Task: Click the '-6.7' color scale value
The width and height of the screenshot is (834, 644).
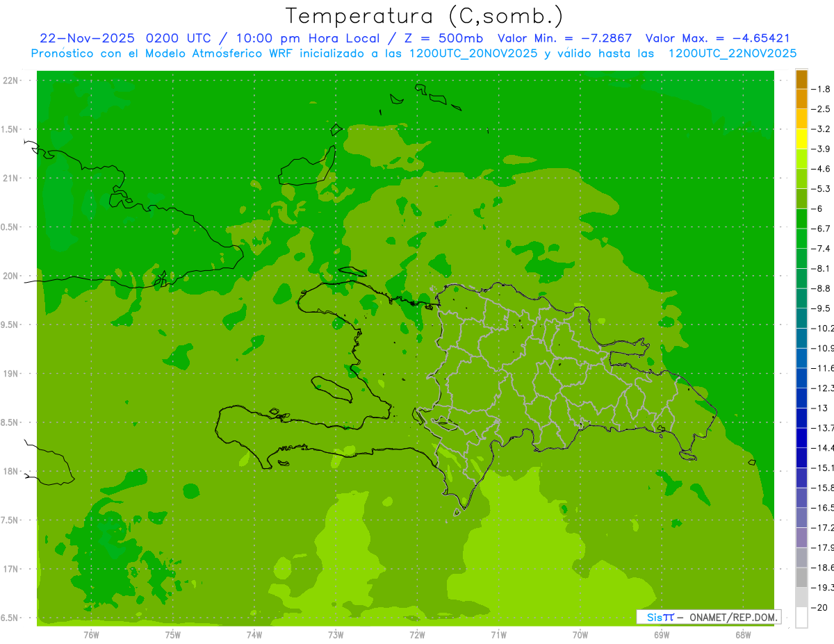Action: point(821,229)
